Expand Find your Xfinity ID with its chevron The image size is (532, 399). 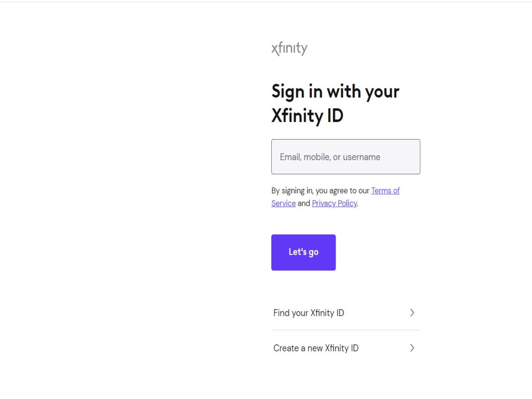pos(412,313)
